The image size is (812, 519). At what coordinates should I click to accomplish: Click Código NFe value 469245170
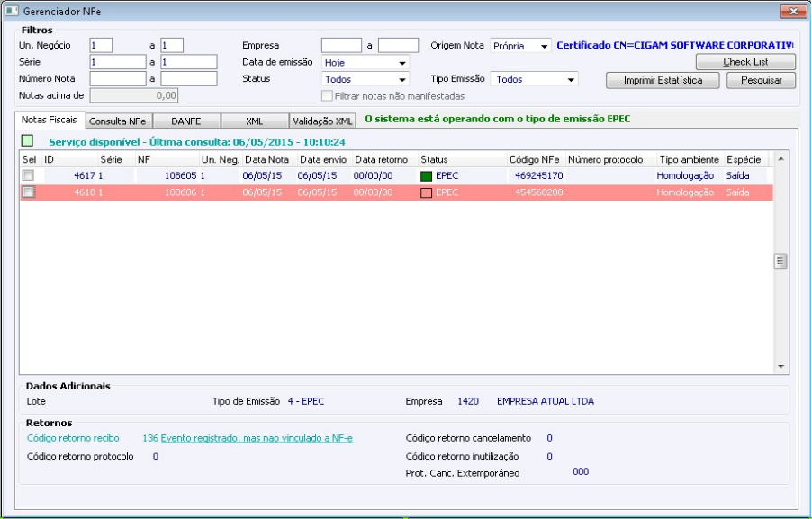pos(538,176)
